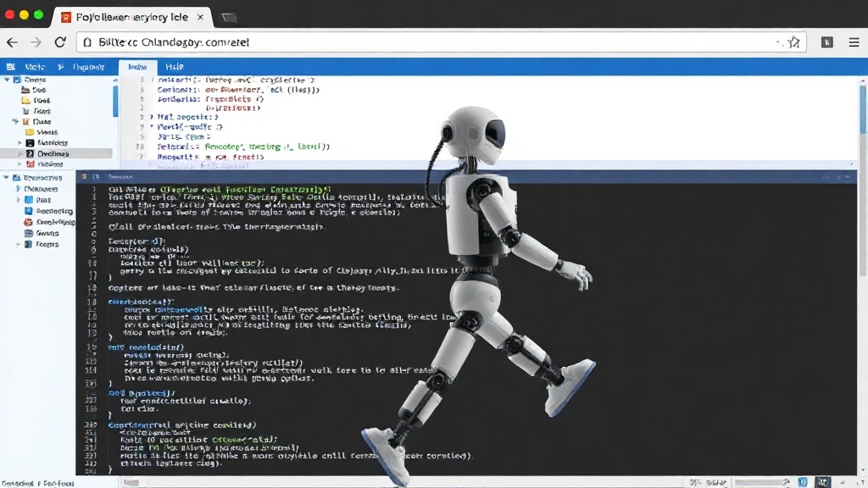Click the blue square icon in the status bar
Image resolution: width=868 pixels, height=488 pixels.
803,482
